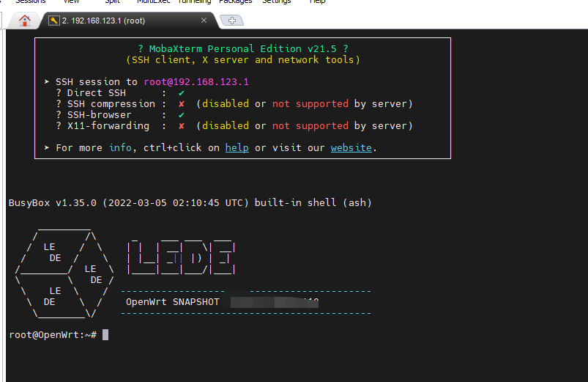588x382 pixels.
Task: Open the Packages menu
Action: point(236,1)
